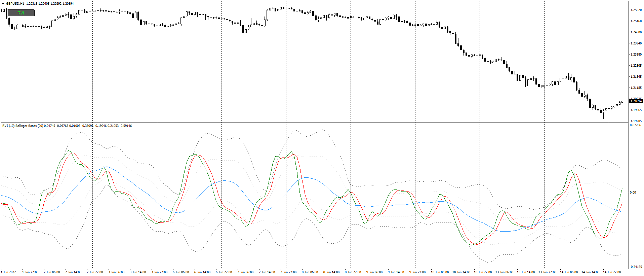Select the GBPUSD,H1 symbol title
Screen dimensions: 644x276
point(15,4)
